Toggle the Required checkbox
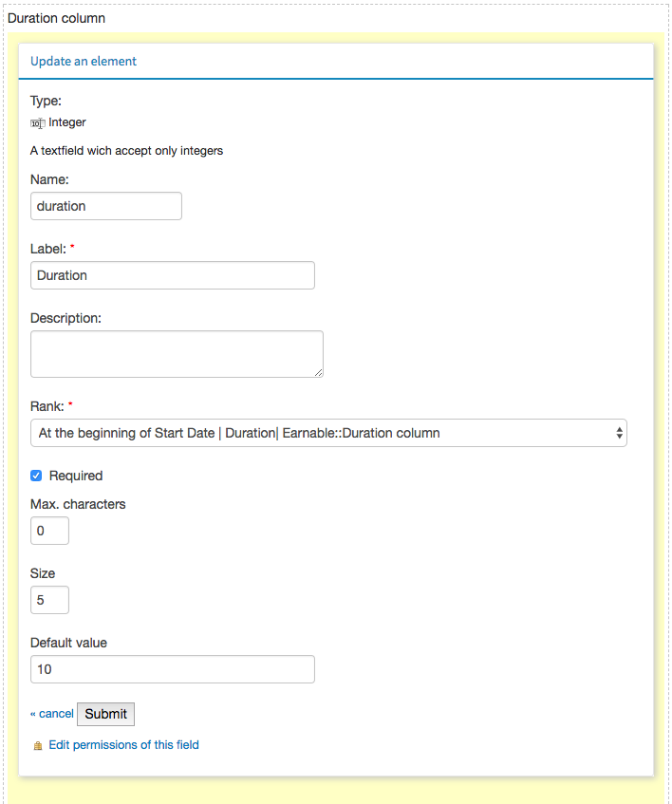 click(36, 476)
